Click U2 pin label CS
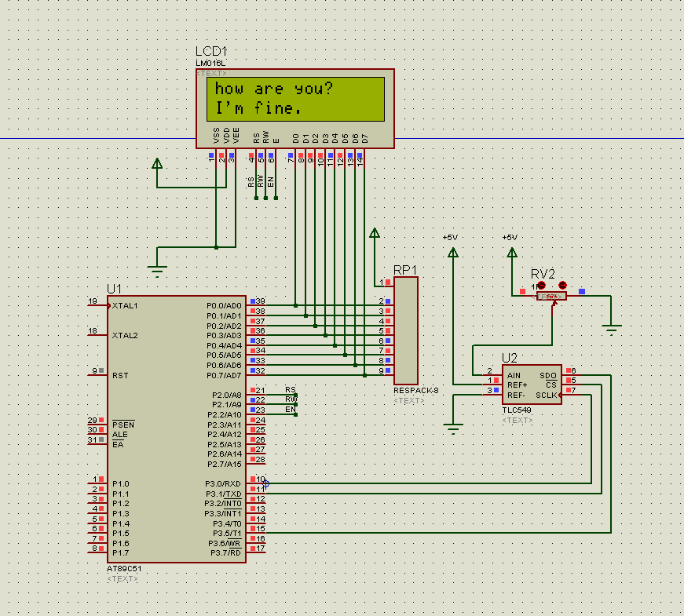Viewport: 684px width, 616px height. point(551,385)
